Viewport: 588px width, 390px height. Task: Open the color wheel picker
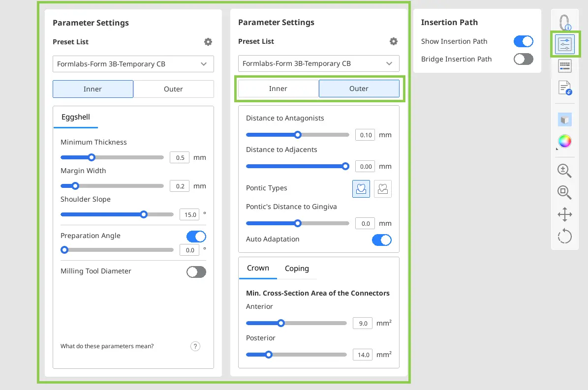click(x=565, y=141)
